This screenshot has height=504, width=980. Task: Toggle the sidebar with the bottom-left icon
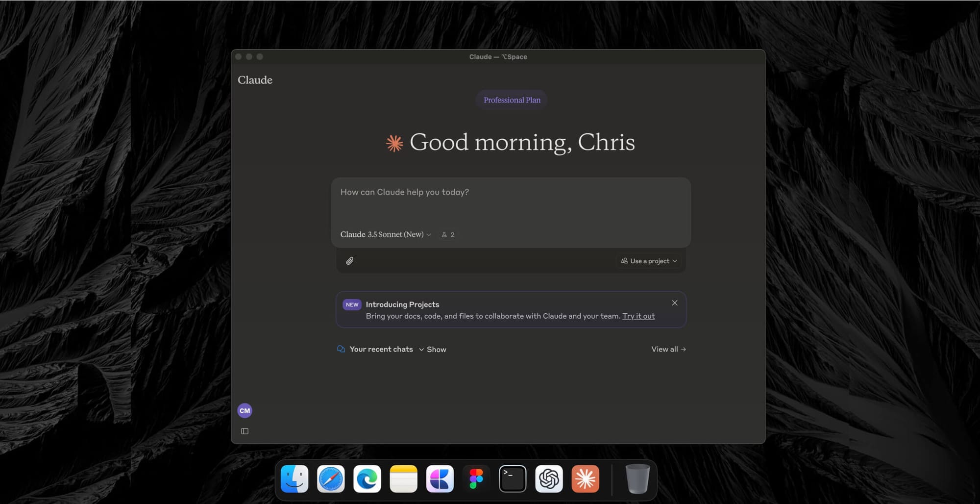(245, 431)
